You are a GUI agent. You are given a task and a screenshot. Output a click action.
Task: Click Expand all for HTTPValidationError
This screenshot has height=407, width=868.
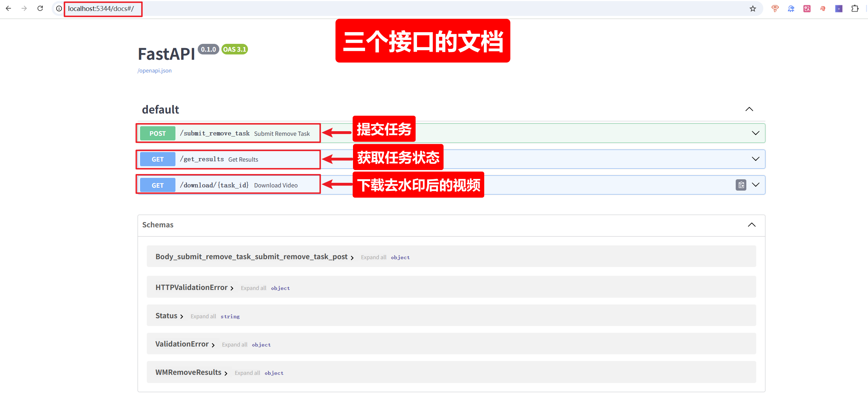pos(253,288)
